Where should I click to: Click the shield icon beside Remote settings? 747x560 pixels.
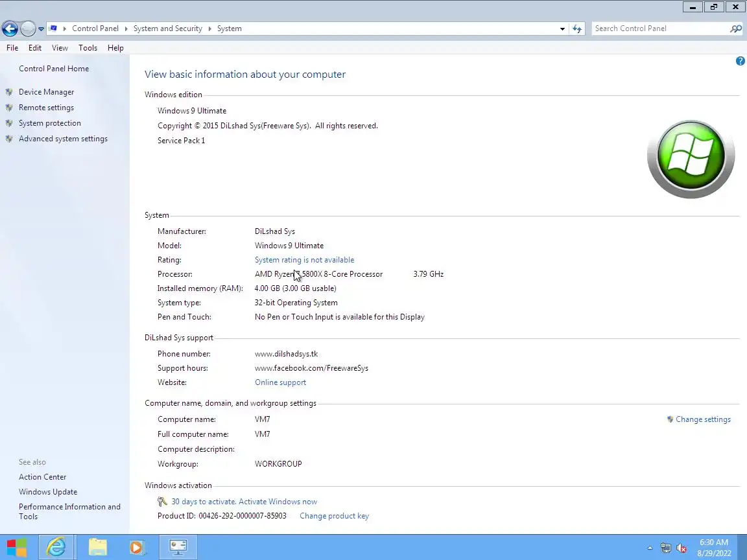(x=9, y=108)
